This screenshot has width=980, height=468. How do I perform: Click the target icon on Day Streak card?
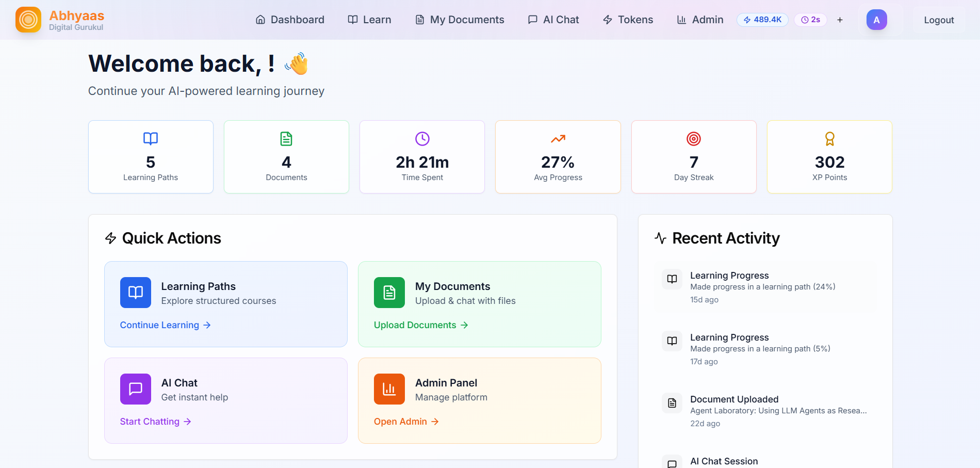(x=694, y=139)
